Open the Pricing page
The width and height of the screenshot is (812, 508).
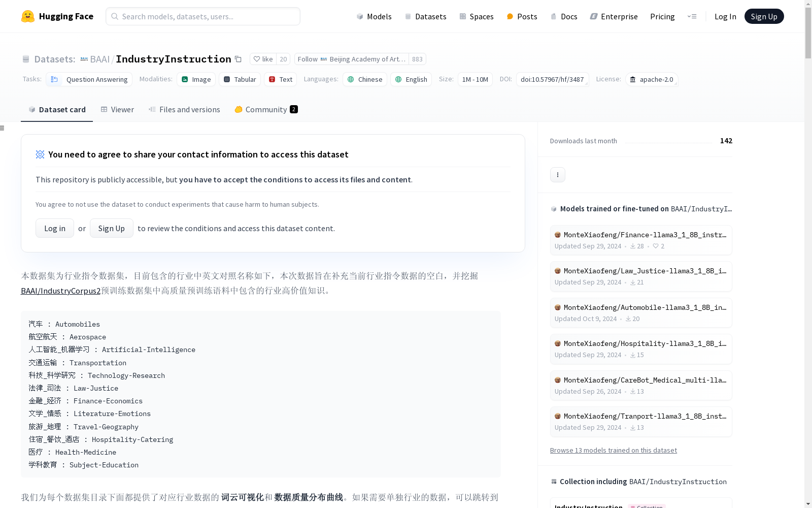(x=662, y=16)
